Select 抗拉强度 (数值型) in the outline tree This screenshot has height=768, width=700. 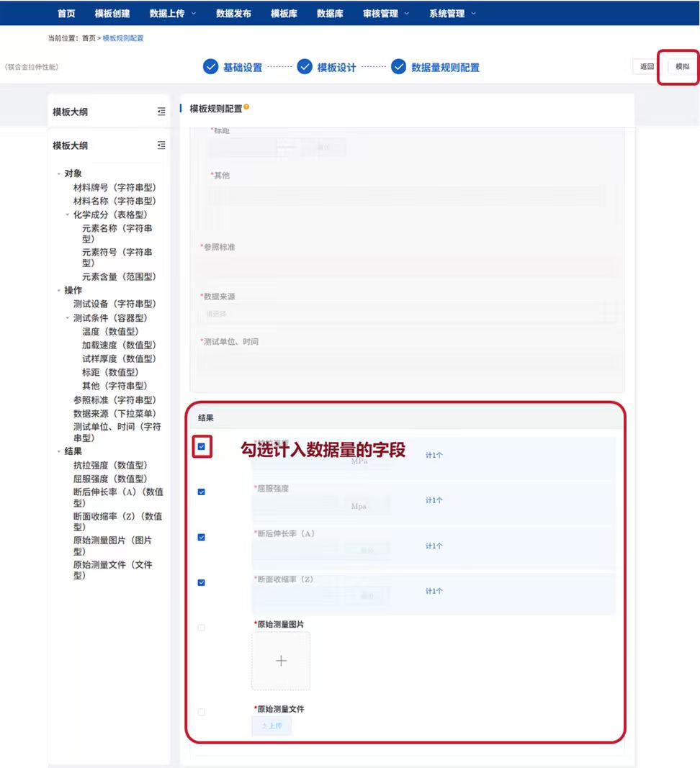(109, 465)
